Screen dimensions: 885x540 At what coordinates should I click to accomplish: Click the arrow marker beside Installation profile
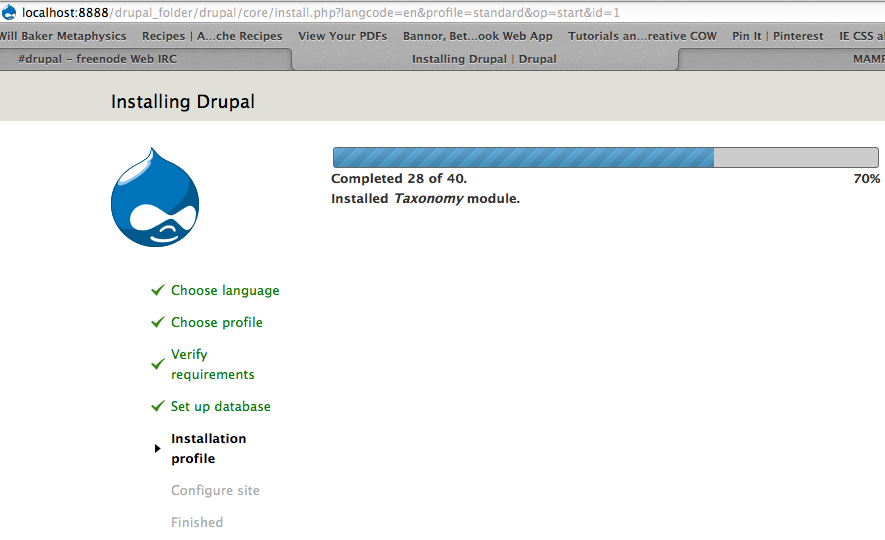pos(157,449)
